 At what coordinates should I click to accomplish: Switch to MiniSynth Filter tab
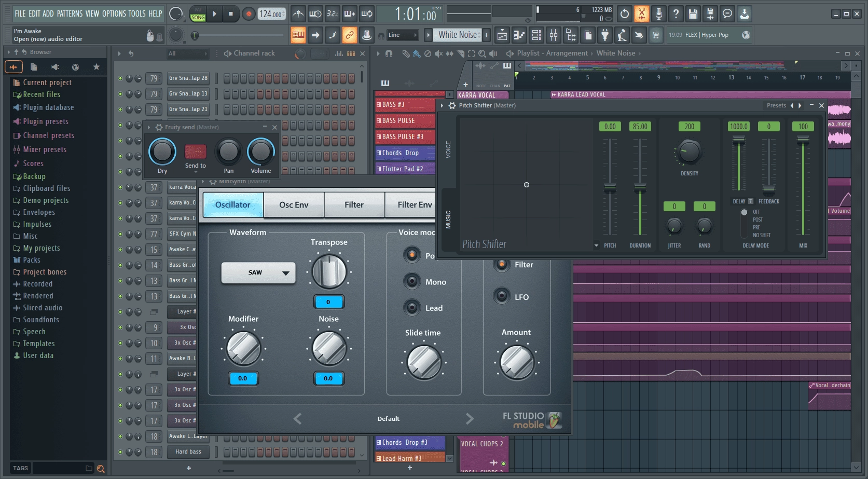pos(354,205)
